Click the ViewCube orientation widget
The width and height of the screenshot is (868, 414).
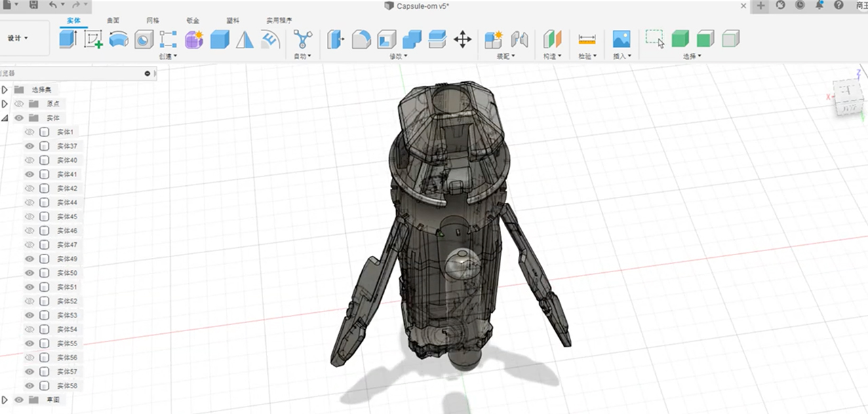click(848, 96)
